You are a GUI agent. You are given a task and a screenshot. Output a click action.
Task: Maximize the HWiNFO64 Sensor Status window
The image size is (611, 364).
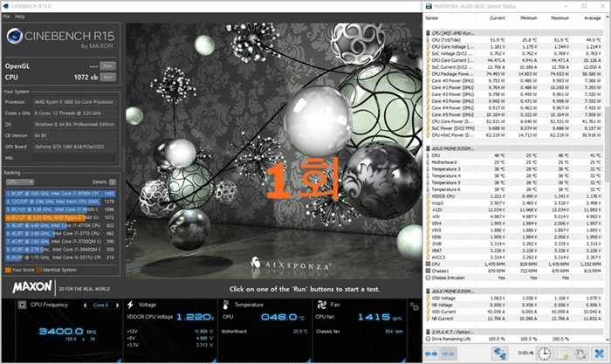point(584,6)
